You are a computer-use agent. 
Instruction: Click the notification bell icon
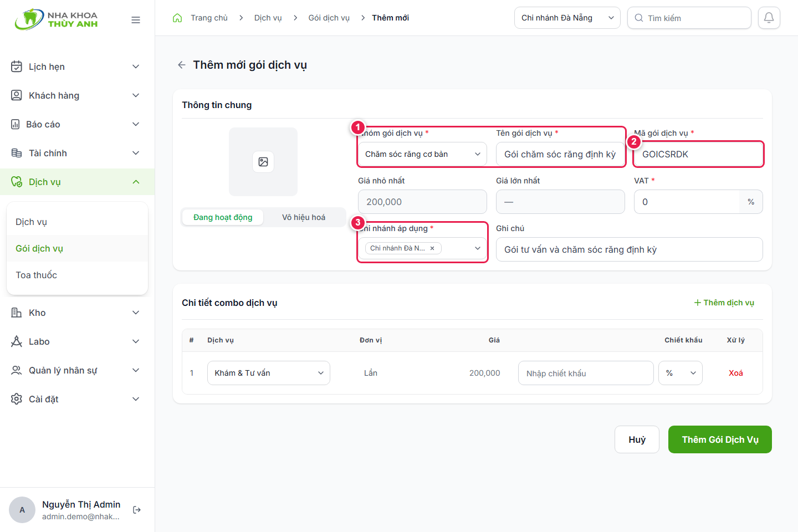pyautogui.click(x=769, y=18)
